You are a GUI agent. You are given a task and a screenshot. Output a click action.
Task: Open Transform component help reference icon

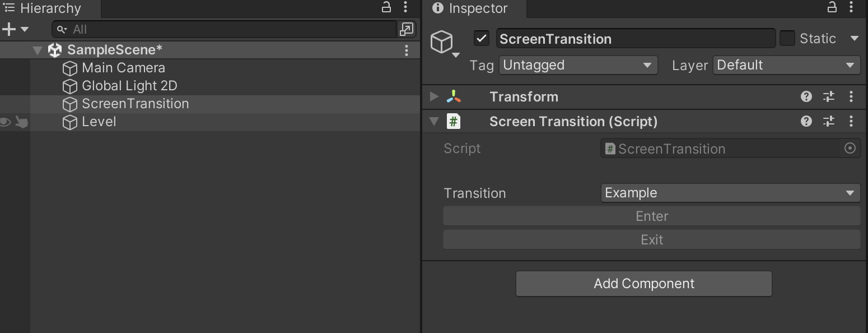806,96
